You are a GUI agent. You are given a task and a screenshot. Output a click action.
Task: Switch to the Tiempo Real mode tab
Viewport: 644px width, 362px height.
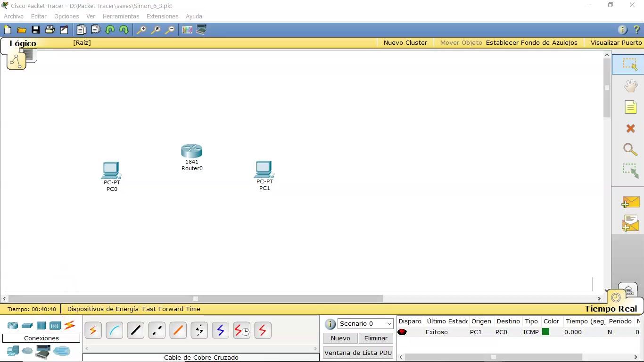tap(611, 309)
